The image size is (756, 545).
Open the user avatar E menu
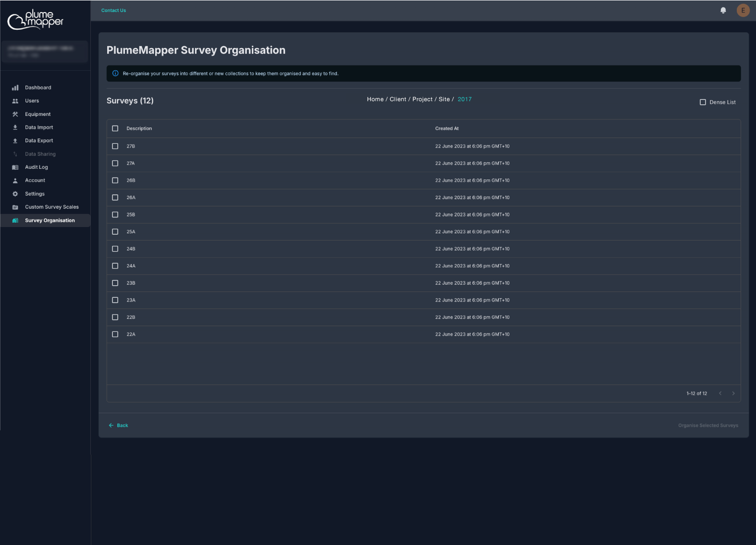[743, 10]
